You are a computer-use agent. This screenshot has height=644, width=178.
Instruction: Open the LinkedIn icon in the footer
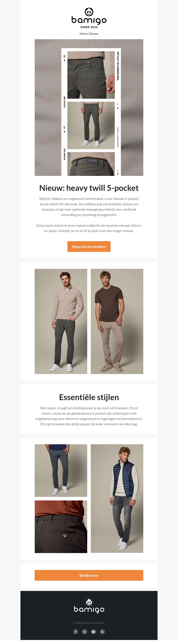coord(102,632)
